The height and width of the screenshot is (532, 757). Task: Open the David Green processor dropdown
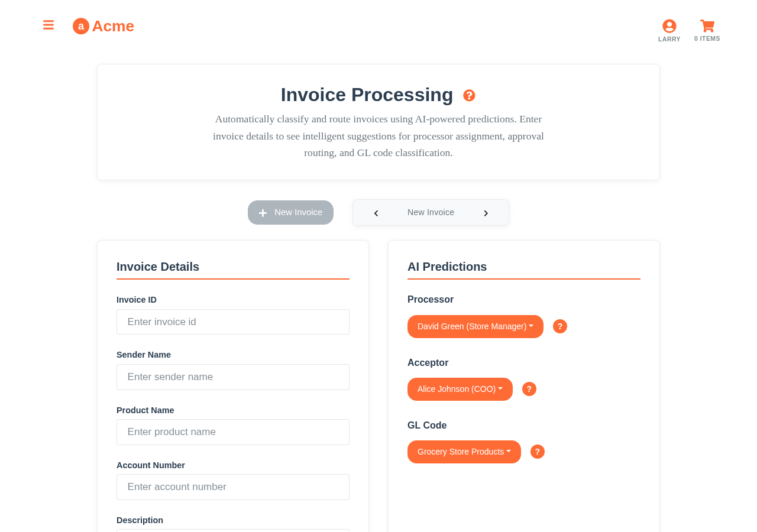[475, 326]
